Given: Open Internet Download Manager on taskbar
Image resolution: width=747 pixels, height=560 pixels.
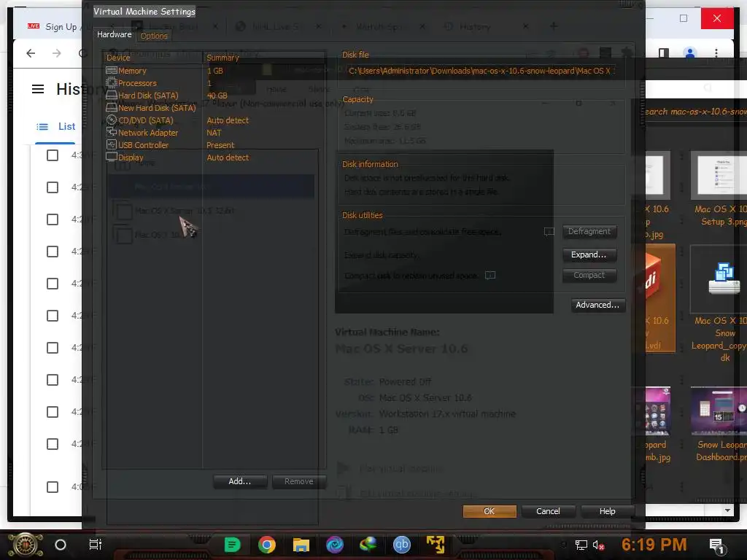Looking at the screenshot, I should tap(368, 545).
